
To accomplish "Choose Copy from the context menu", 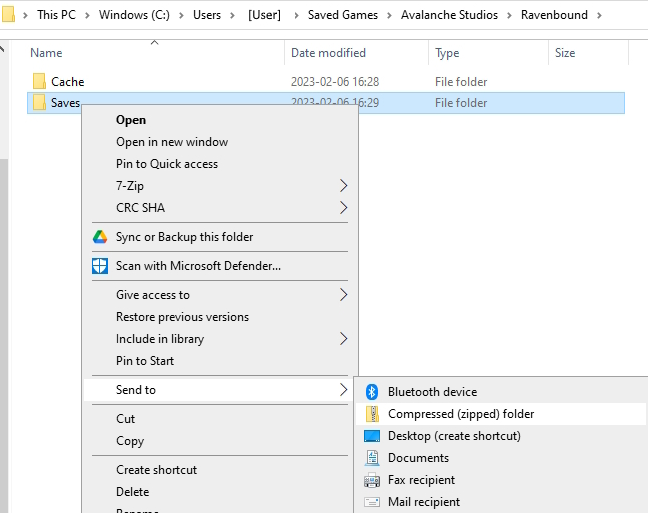I will click(x=221, y=441).
